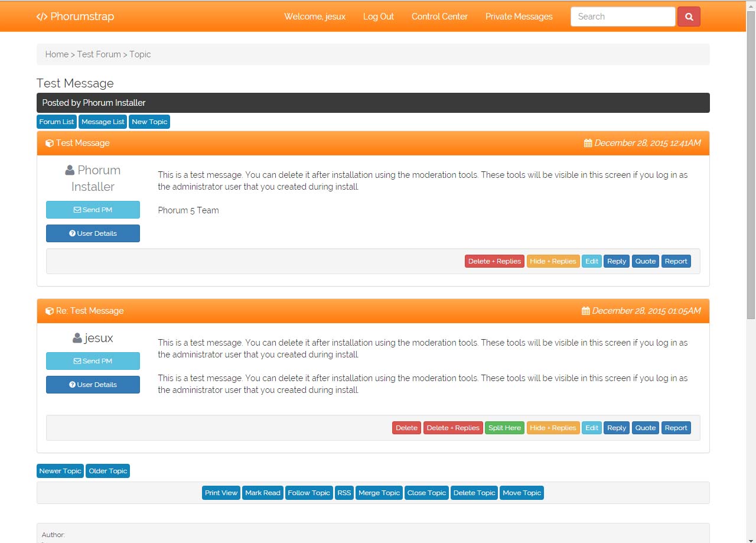Open Control Center in navbar

[439, 17]
